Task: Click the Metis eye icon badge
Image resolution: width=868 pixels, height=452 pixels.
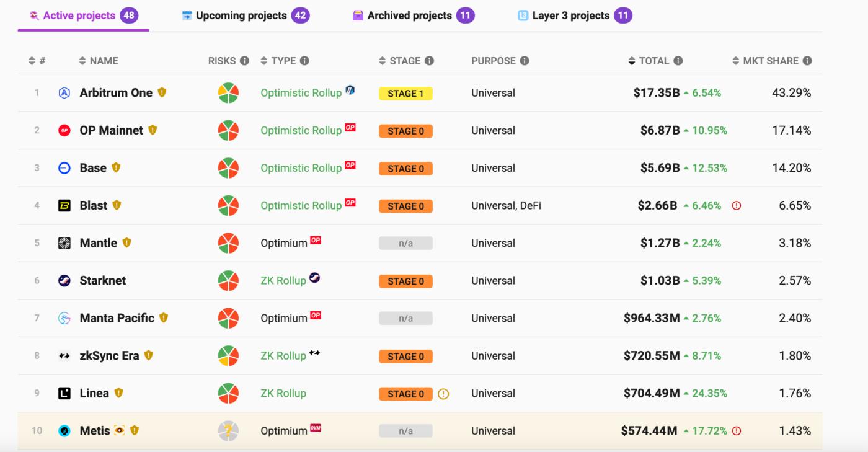Action: point(120,430)
